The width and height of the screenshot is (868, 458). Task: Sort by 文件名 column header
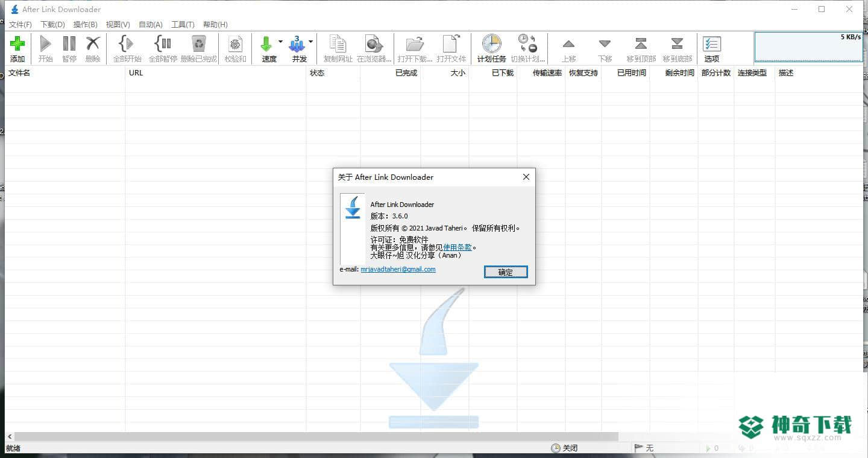tap(65, 73)
